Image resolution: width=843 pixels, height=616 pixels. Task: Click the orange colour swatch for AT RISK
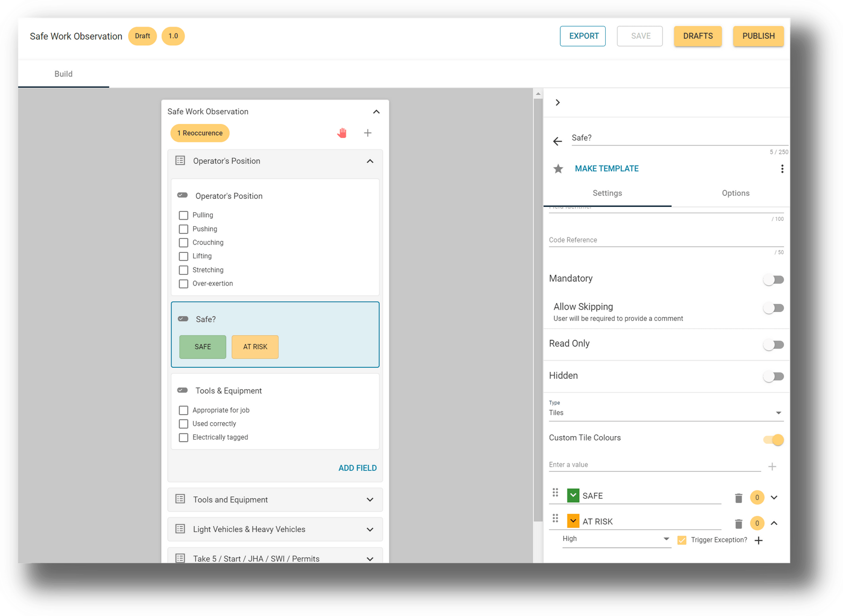click(x=573, y=521)
